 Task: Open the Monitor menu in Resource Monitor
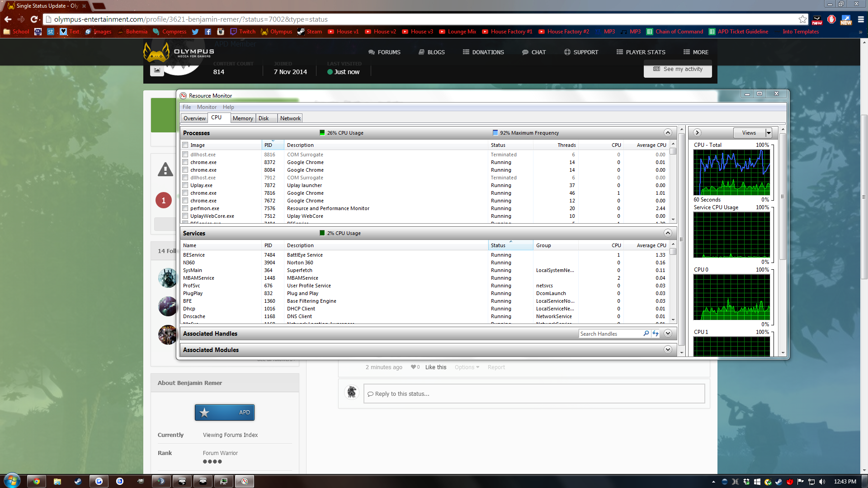(x=207, y=107)
